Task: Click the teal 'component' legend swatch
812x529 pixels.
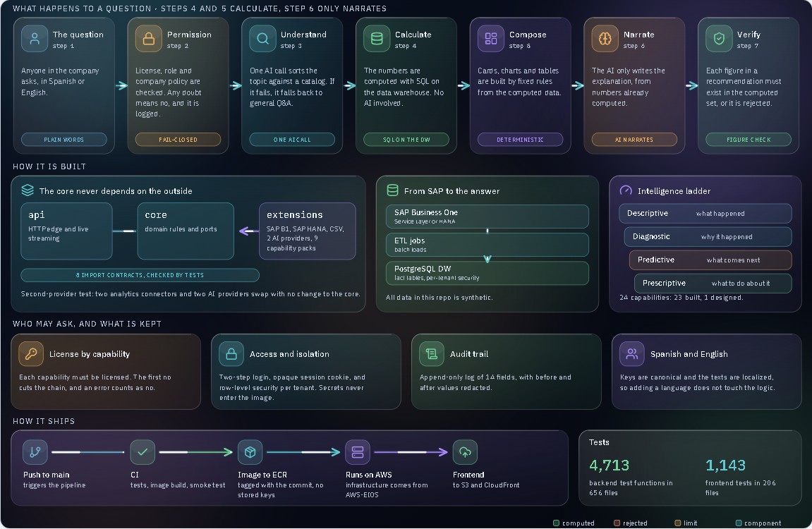Action: click(739, 523)
